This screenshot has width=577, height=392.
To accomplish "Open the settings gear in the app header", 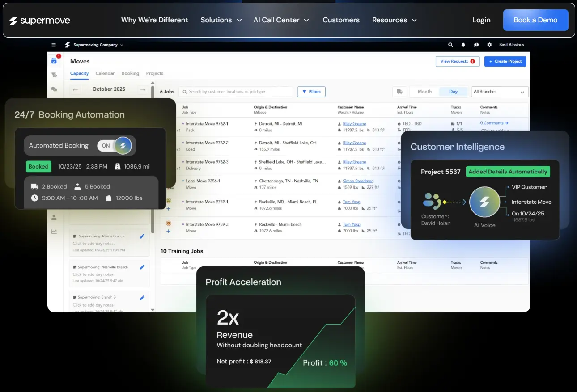I will point(489,45).
